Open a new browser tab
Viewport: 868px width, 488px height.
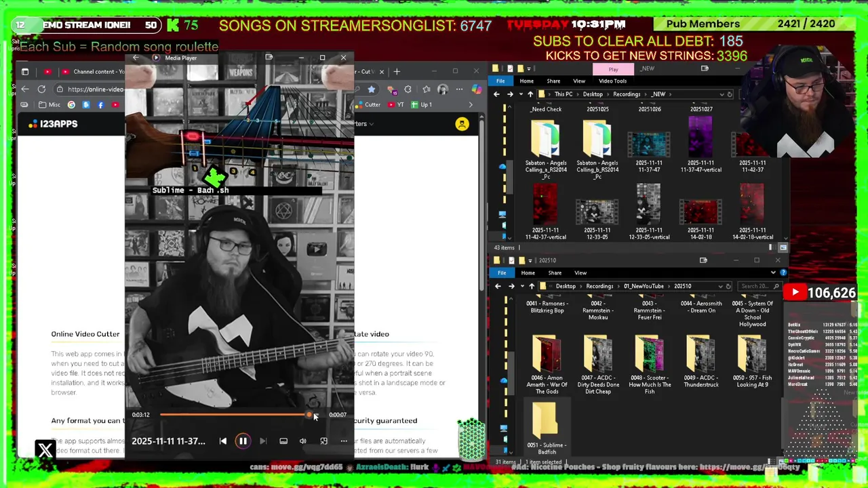397,71
